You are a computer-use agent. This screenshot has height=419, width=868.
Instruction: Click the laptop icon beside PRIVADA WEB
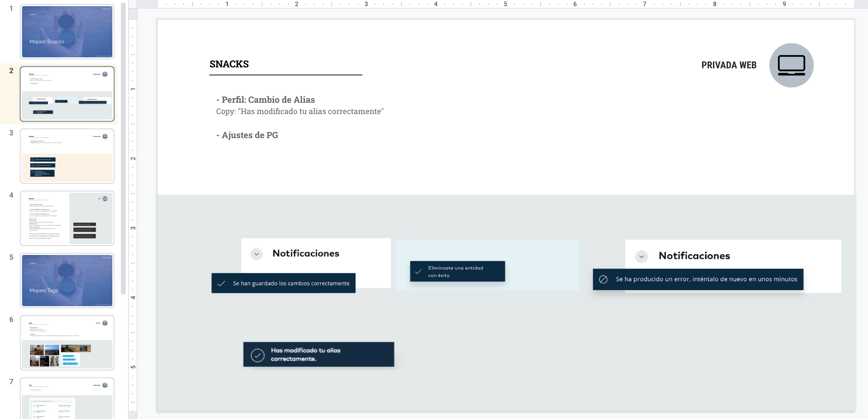tap(791, 65)
